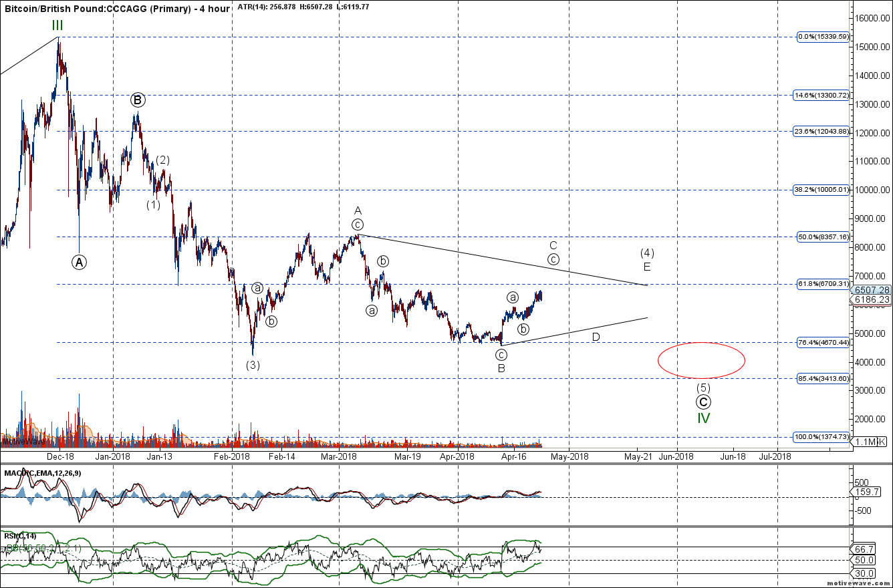The height and width of the screenshot is (588, 893).
Task: Click the RSI(C,14) indicator label
Action: (21, 535)
